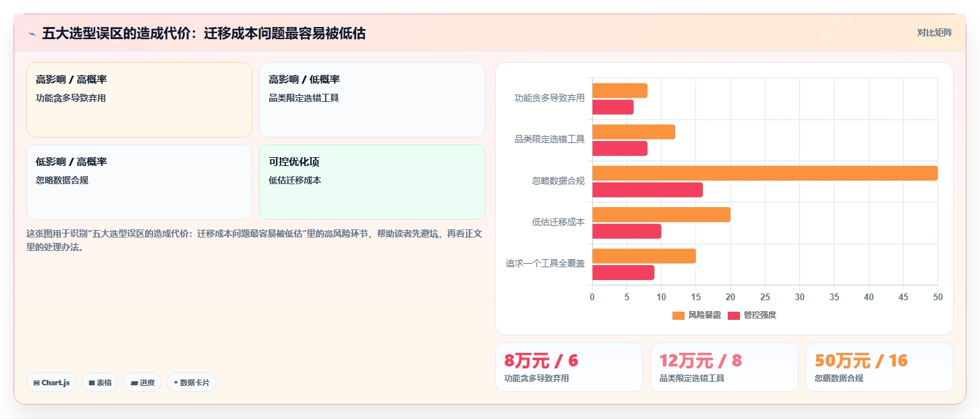This screenshot has height=419, width=980.
Task: Toggle the 管控强度 legend item
Action: click(752, 315)
